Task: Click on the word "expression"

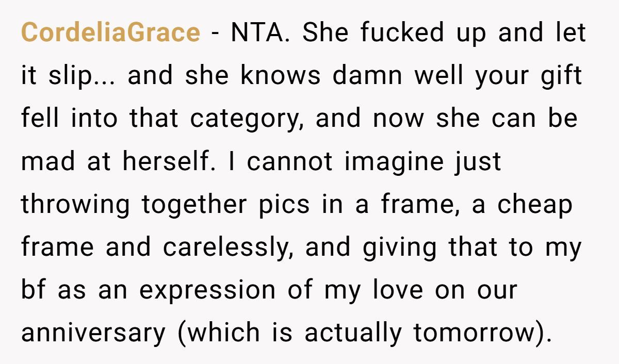Action: coord(207,290)
